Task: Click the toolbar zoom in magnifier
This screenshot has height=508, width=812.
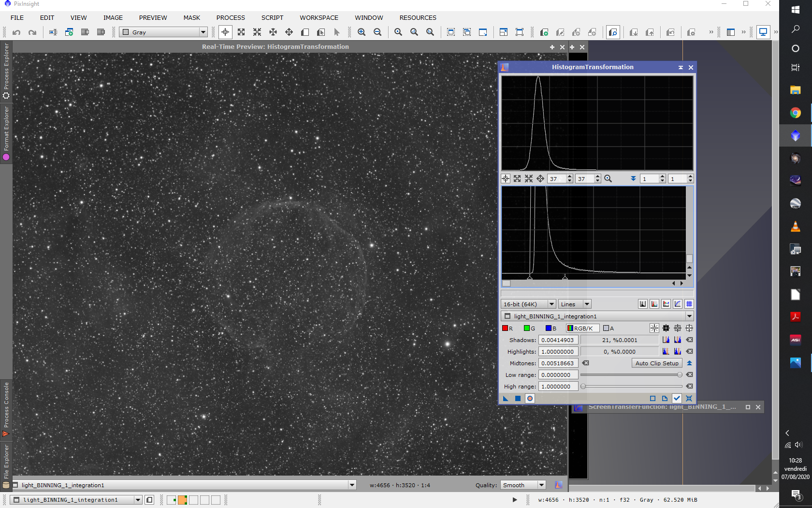Action: coord(362,32)
